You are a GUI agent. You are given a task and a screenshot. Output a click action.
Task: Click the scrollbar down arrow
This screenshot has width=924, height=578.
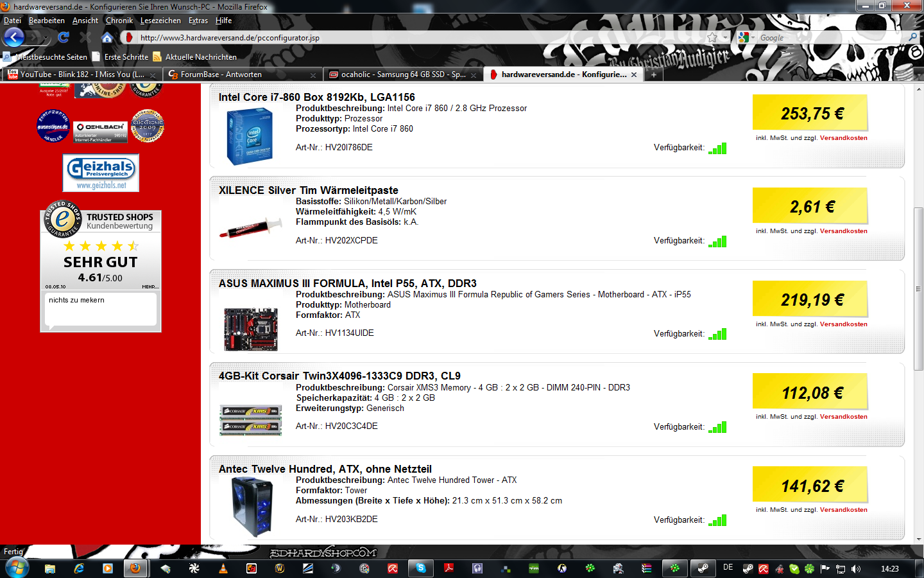tap(918, 539)
